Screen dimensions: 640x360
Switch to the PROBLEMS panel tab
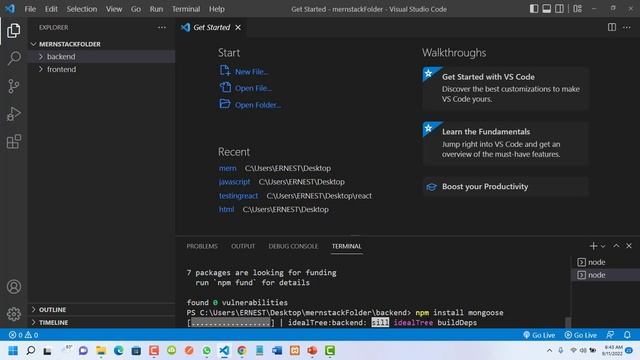click(202, 246)
